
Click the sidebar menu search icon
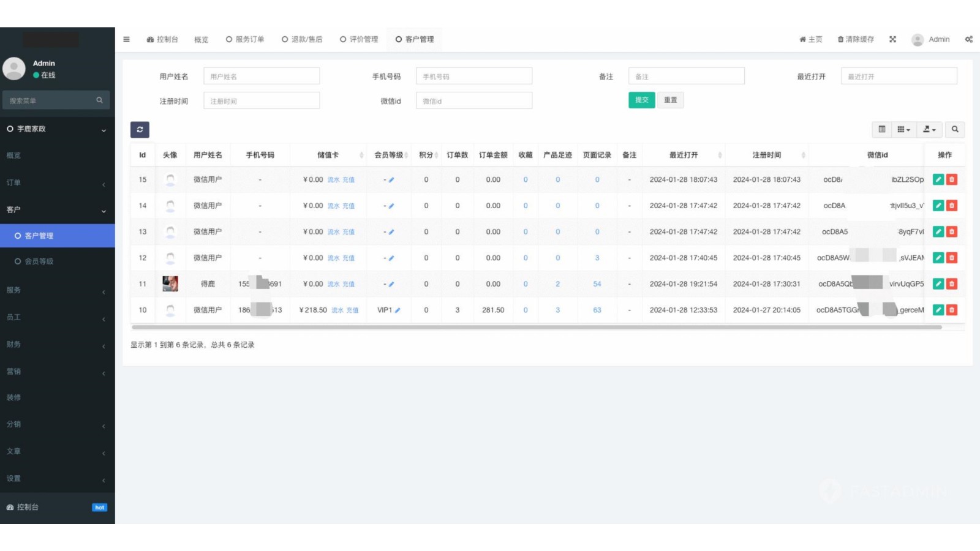pos(99,100)
